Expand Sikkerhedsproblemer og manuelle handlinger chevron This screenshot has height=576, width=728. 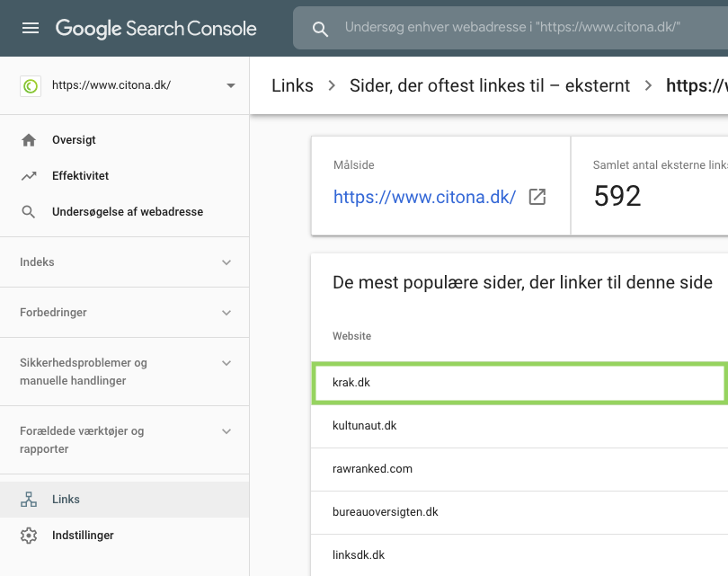pyautogui.click(x=226, y=363)
